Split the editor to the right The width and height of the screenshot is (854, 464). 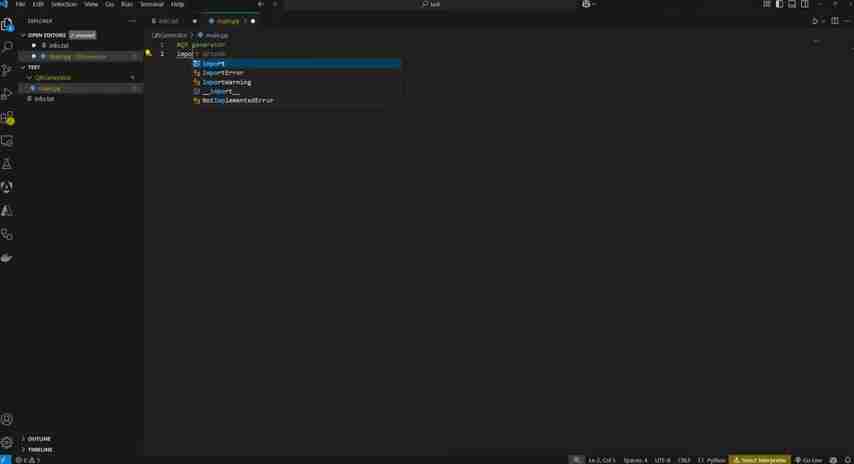point(834,21)
